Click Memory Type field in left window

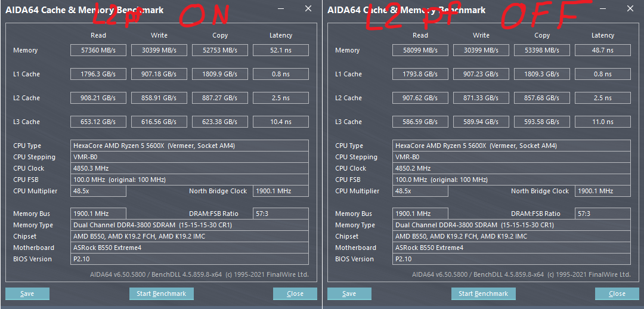(x=190, y=225)
